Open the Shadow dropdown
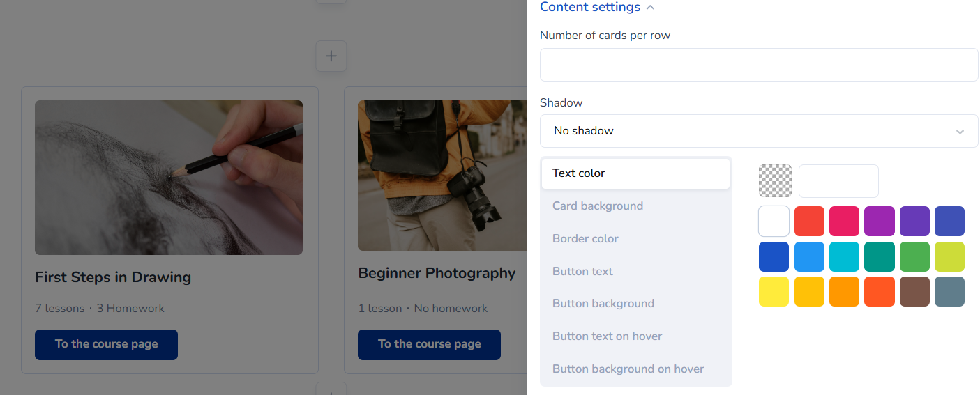The width and height of the screenshot is (980, 395). coord(759,131)
